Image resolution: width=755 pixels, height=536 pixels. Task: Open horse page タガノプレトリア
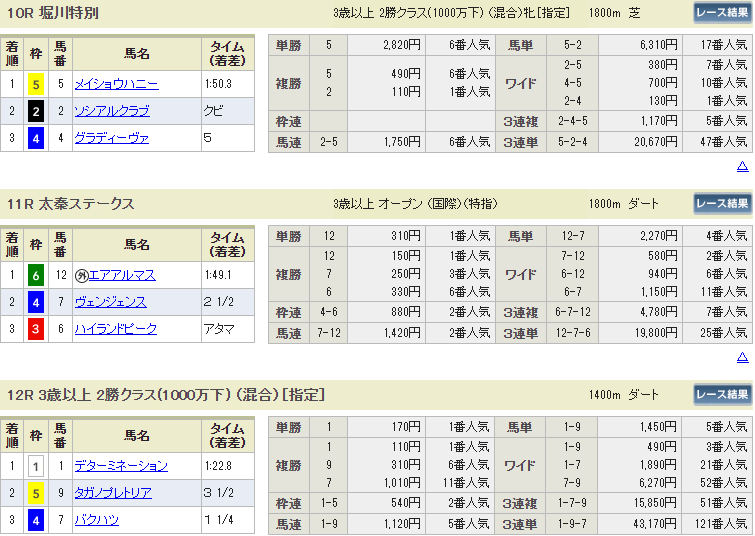113,493
